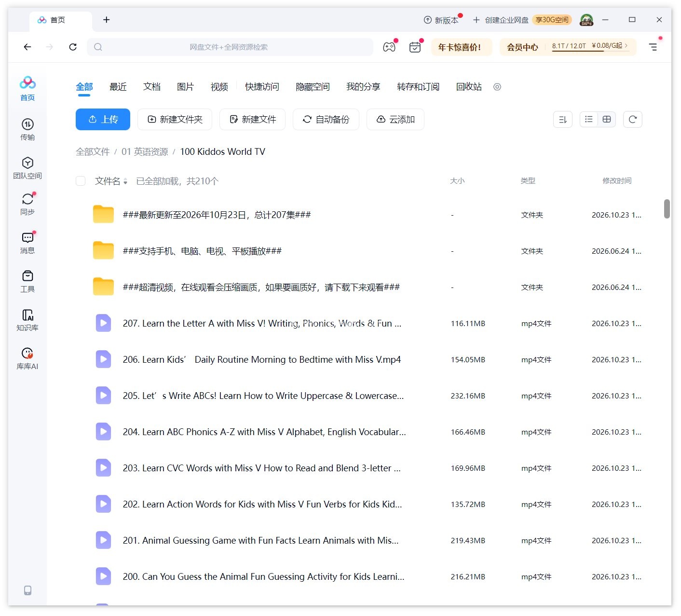This screenshot has height=616, width=681.
Task: Select file 205. Let's Write ABCs!
Action: tap(263, 396)
